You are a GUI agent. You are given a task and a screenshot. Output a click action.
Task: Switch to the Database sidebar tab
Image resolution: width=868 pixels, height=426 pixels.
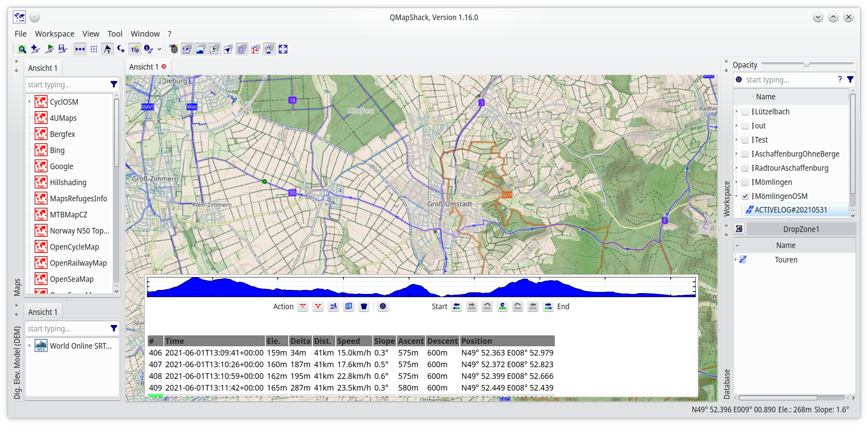click(727, 377)
